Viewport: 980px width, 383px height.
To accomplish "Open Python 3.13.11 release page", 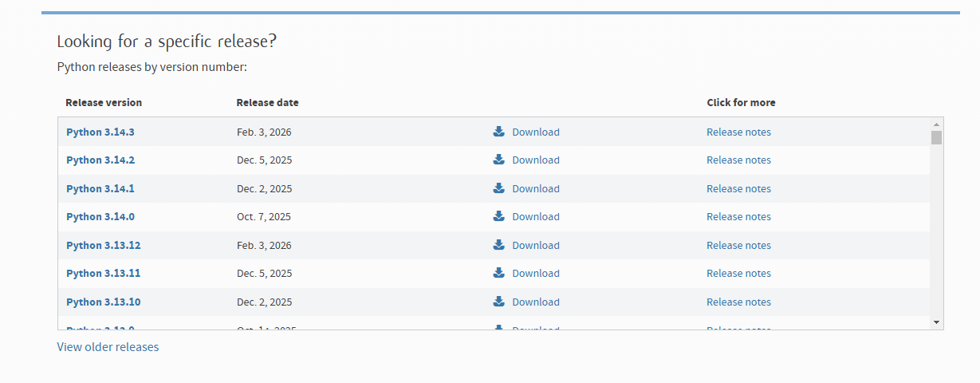I will click(x=104, y=273).
